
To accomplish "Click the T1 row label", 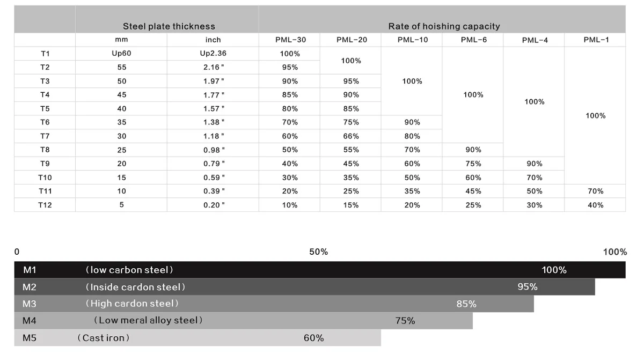I will [45, 54].
